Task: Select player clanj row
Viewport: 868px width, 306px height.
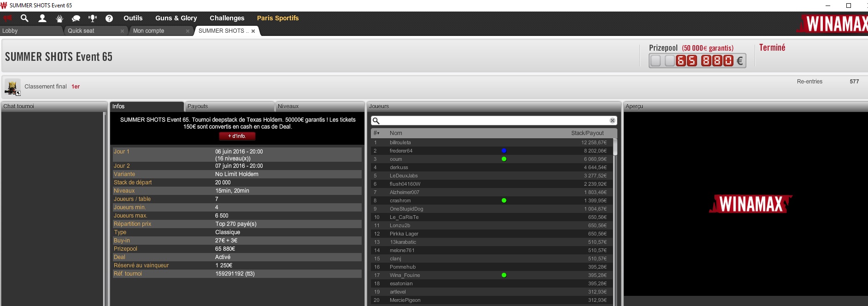Action: (x=492, y=259)
